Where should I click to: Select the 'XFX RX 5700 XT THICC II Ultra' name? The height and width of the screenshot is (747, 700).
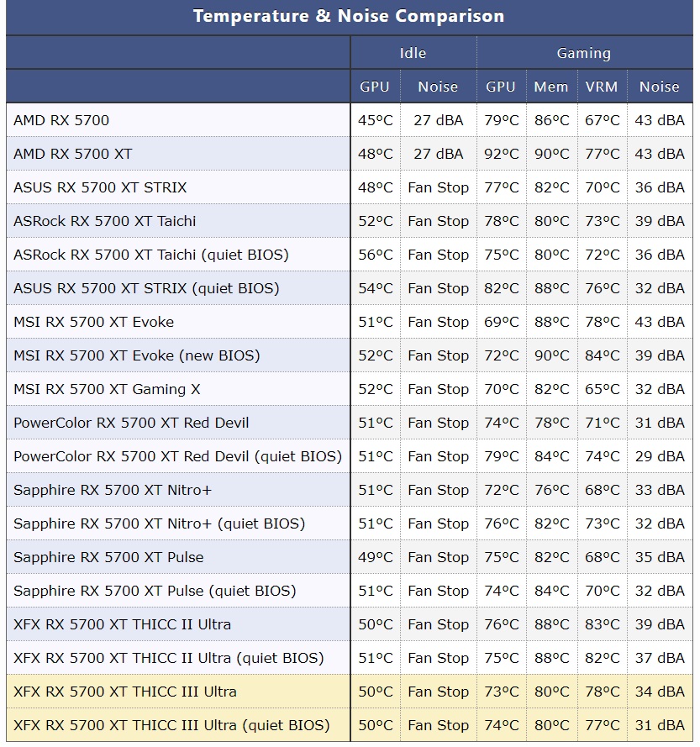(x=123, y=624)
